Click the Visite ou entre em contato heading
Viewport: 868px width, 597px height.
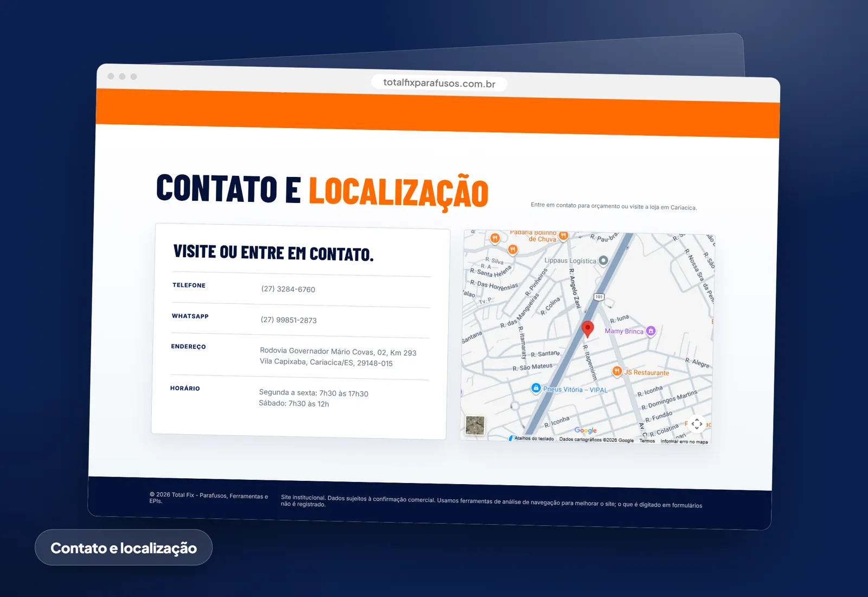tap(273, 253)
